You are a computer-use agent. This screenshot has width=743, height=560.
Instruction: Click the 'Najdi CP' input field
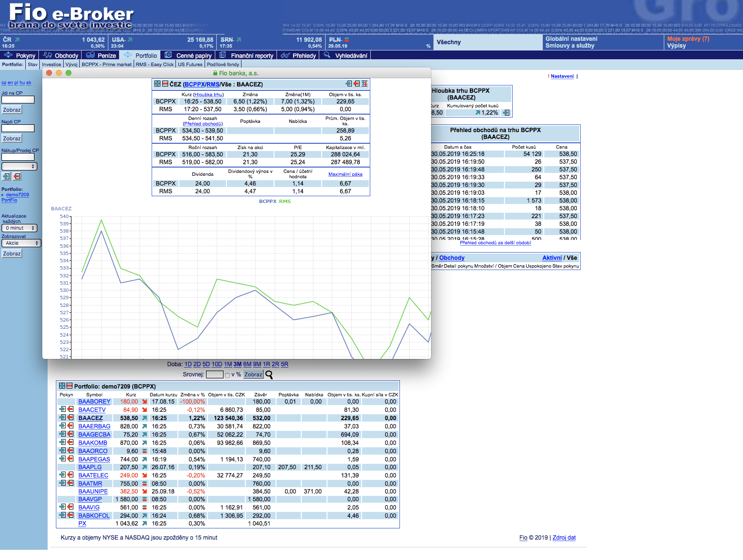pos(18,128)
